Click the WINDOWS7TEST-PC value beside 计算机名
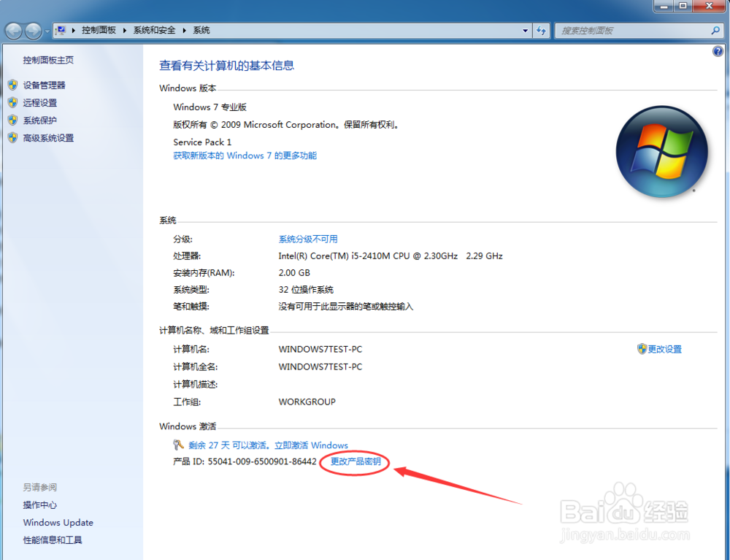 (320, 349)
